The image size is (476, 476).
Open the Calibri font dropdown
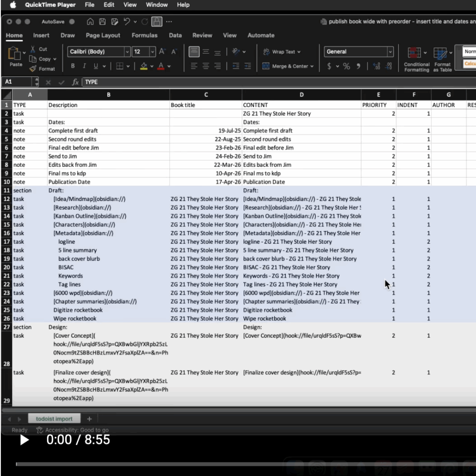point(128,51)
